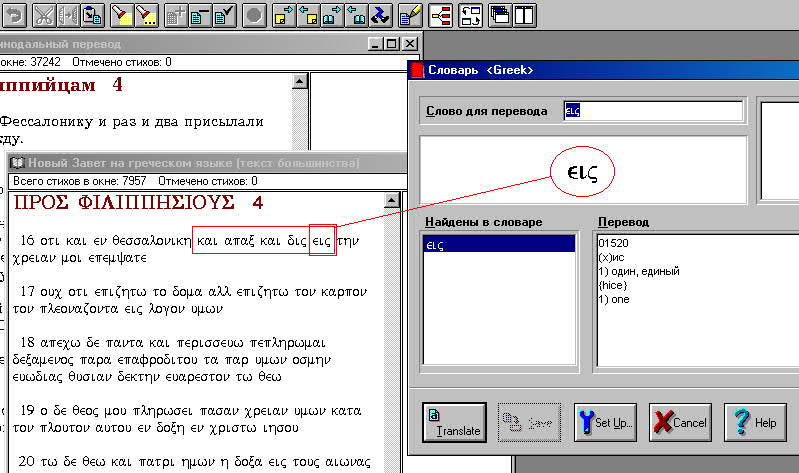Click the gray circle stop icon
The height and width of the screenshot is (473, 799).
(x=254, y=15)
